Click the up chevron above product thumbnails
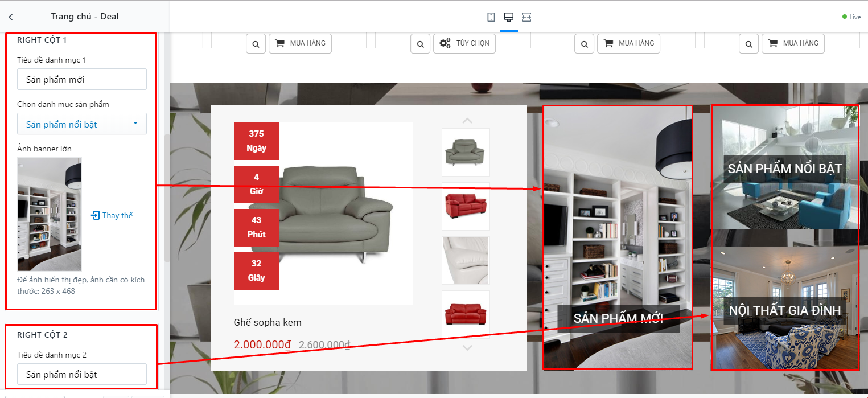 coord(467,121)
